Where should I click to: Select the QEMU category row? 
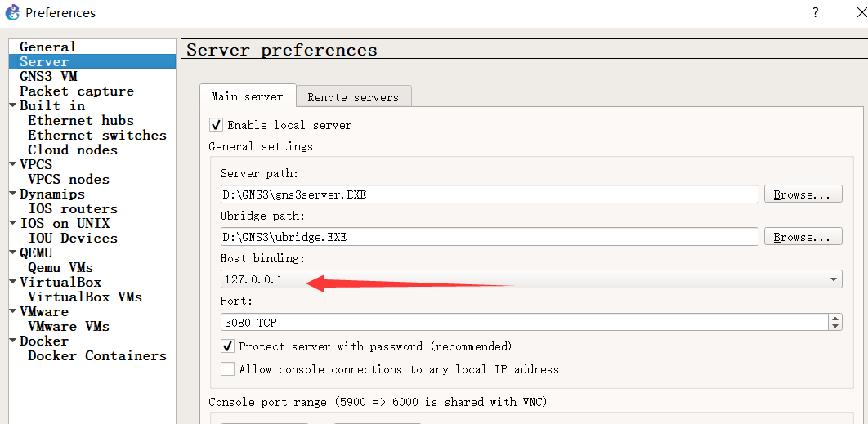click(x=36, y=252)
